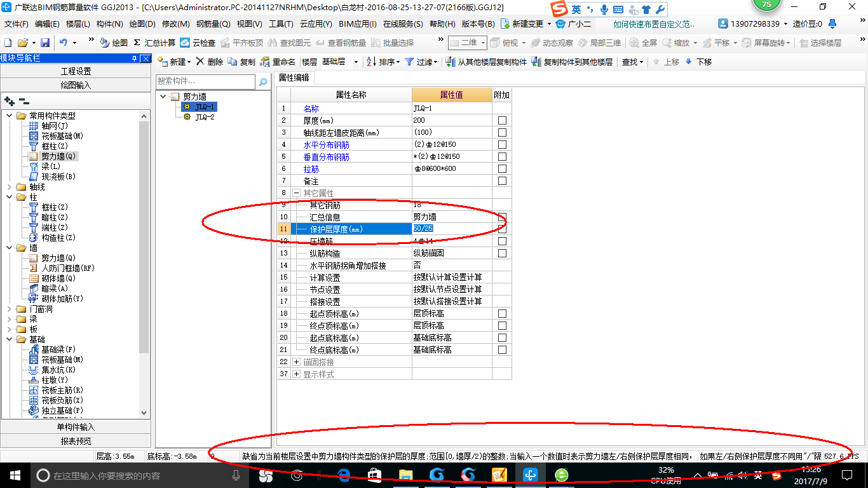Click the open folder icon

coord(22,43)
